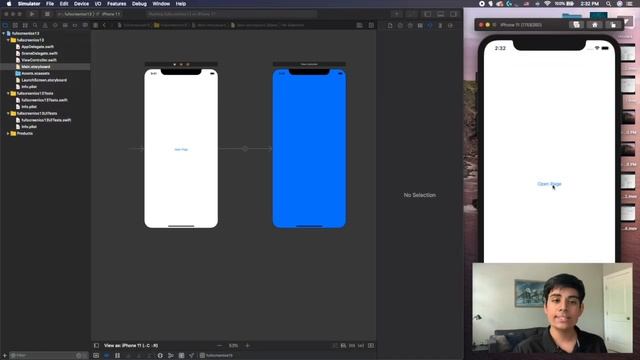Toggle the debug area visibility button
Viewport: 640px width, 360px height.
(x=440, y=14)
